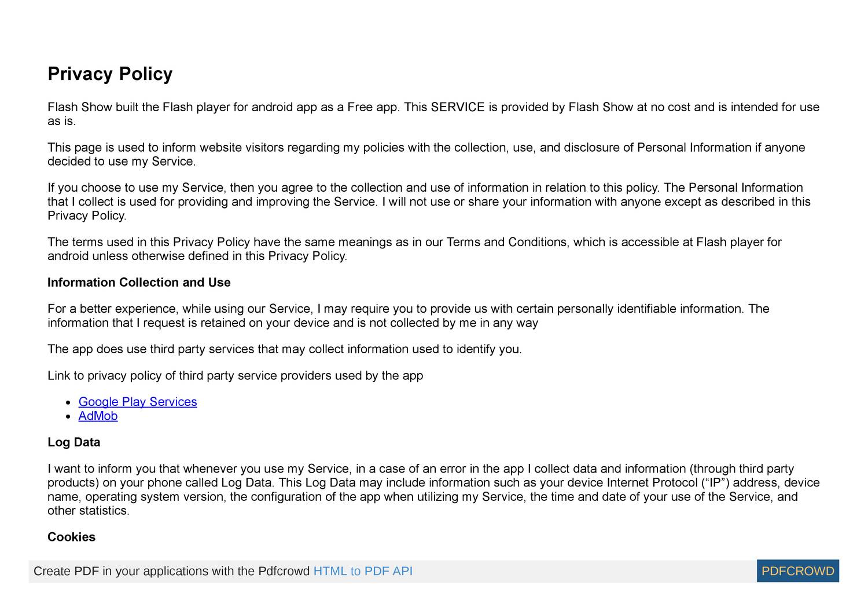The height and width of the screenshot is (615, 868).
Task: Select the Information Collection and Use heading
Action: point(139,283)
